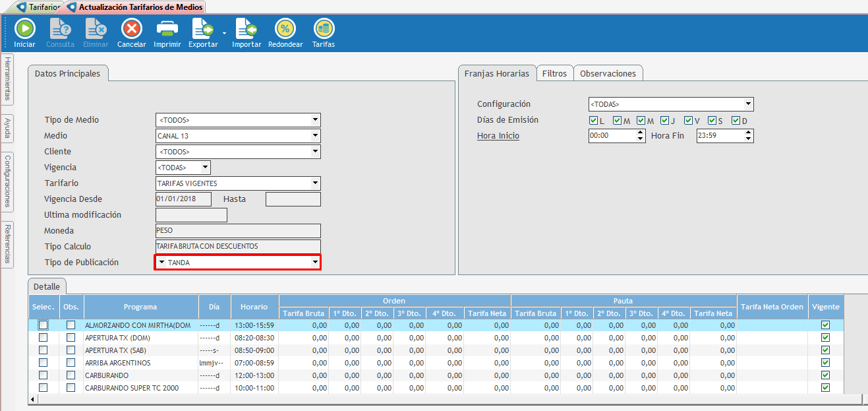Open the Herramientas side panel
This screenshot has height=411, width=868.
(x=7, y=79)
